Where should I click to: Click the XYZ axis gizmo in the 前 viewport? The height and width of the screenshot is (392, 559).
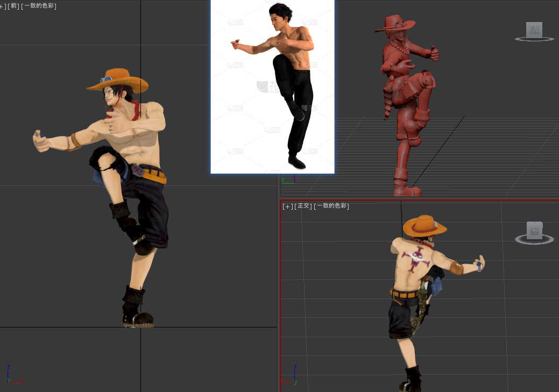tap(9, 375)
